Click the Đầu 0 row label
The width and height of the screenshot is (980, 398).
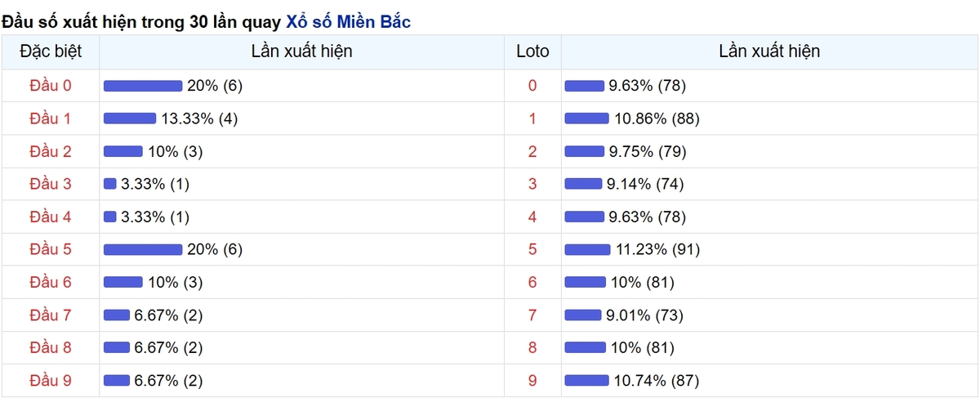(51, 86)
